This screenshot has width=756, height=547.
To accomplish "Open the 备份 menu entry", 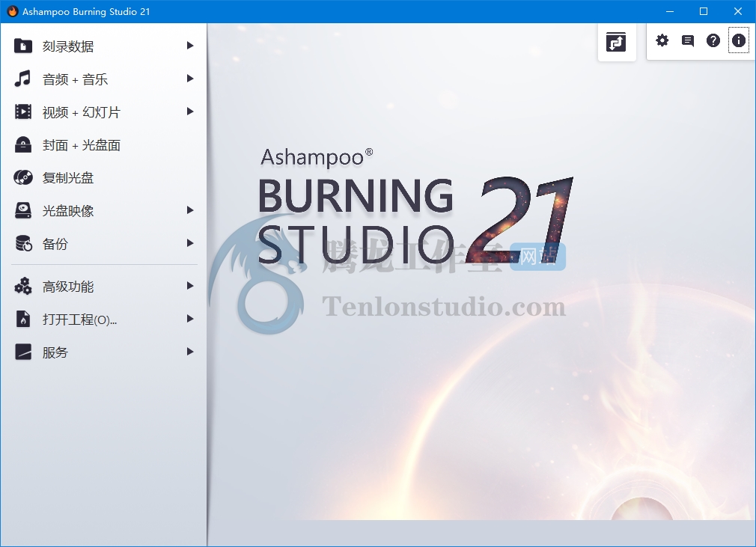I will (x=103, y=243).
